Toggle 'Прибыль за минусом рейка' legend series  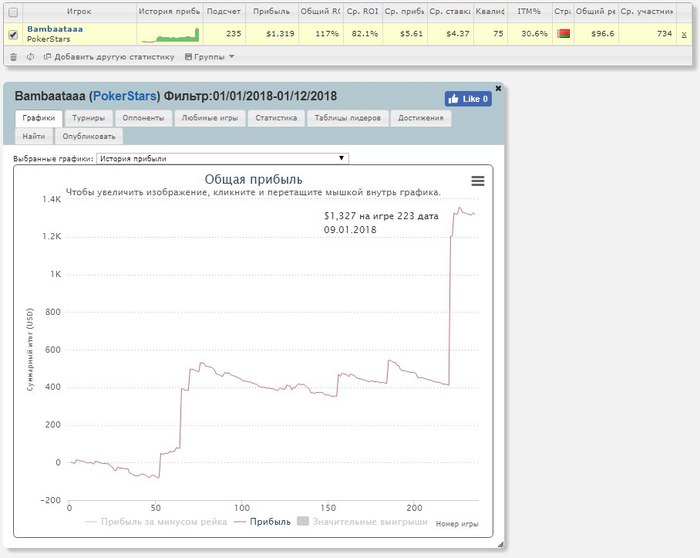(155, 521)
